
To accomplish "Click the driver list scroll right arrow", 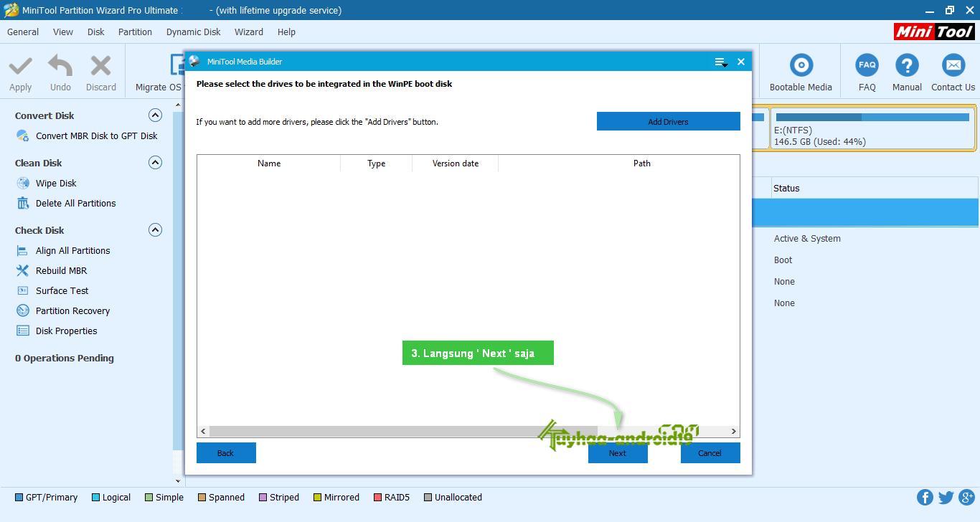I will [x=734, y=432].
